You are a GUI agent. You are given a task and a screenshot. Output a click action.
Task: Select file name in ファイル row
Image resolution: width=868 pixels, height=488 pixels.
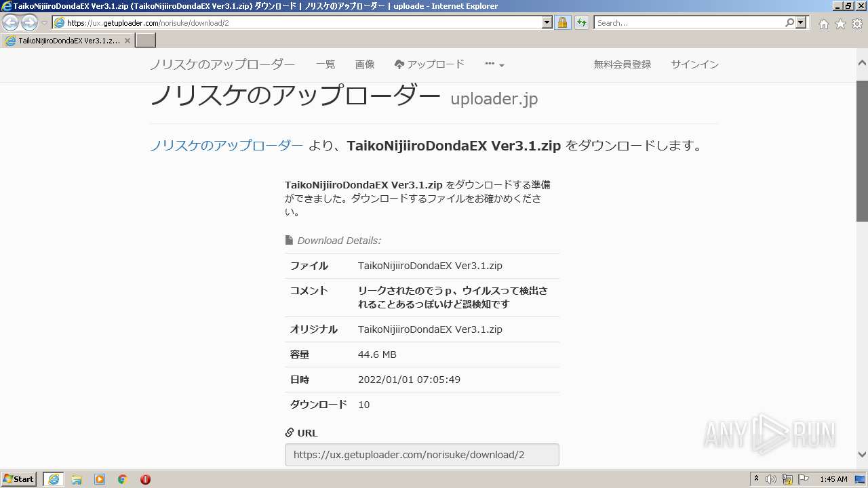(x=430, y=266)
